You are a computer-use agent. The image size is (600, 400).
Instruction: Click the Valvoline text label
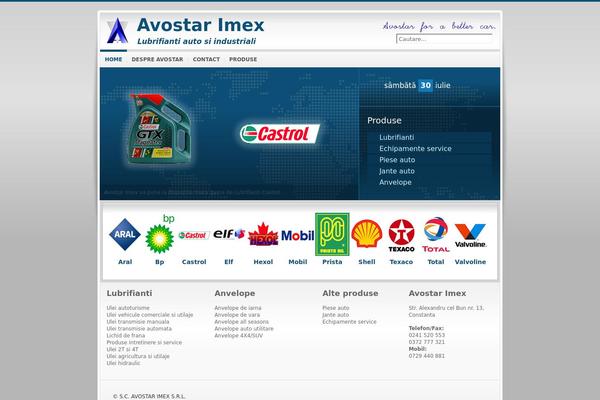click(x=470, y=262)
